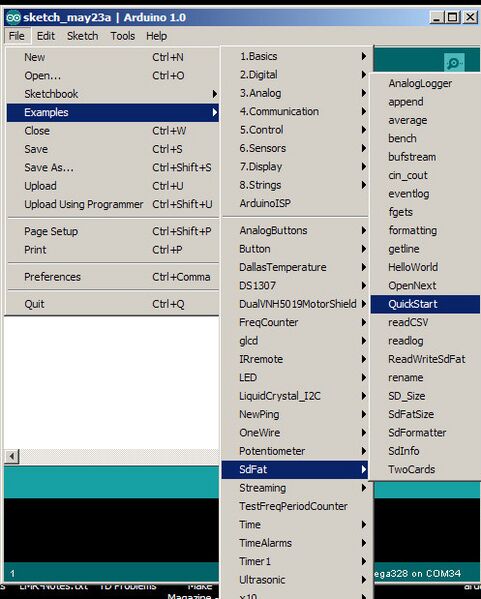Expand the DallasTemperature library examples
The width and height of the screenshot is (481, 599).
tap(295, 267)
